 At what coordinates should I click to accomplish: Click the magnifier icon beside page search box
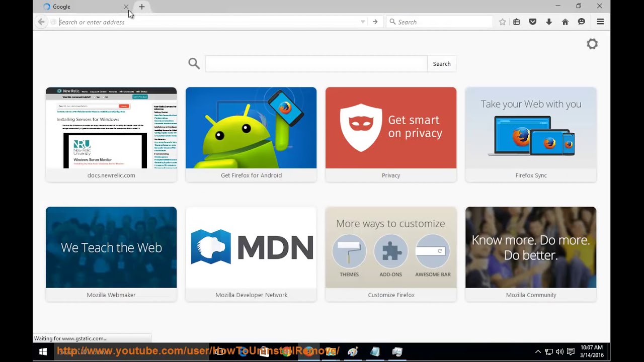point(194,63)
